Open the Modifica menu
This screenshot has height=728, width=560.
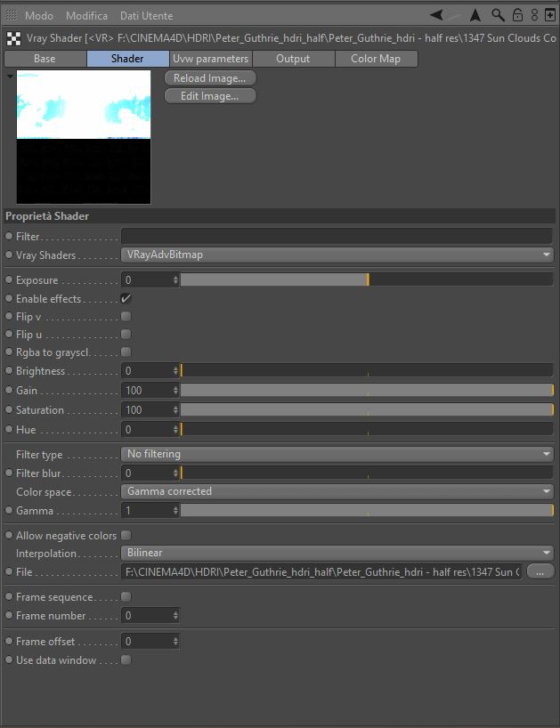click(x=87, y=16)
